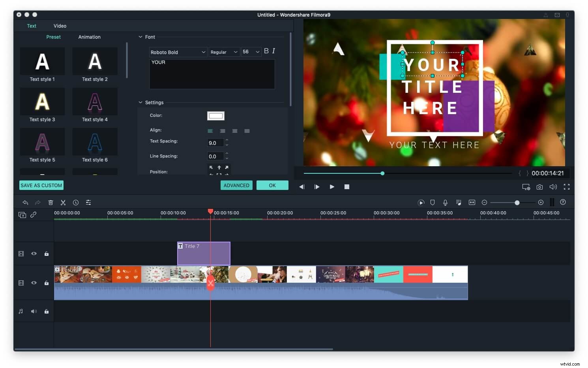Viewport: 588px width, 368px height.
Task: Switch to the Video tab
Action: tap(60, 26)
